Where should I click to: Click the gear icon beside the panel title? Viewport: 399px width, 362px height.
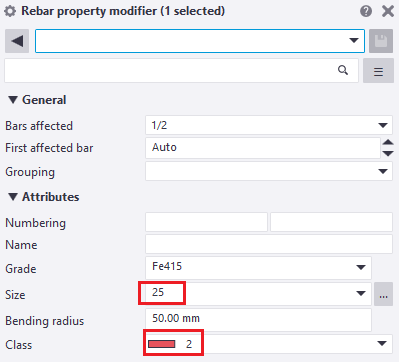[x=10, y=12]
